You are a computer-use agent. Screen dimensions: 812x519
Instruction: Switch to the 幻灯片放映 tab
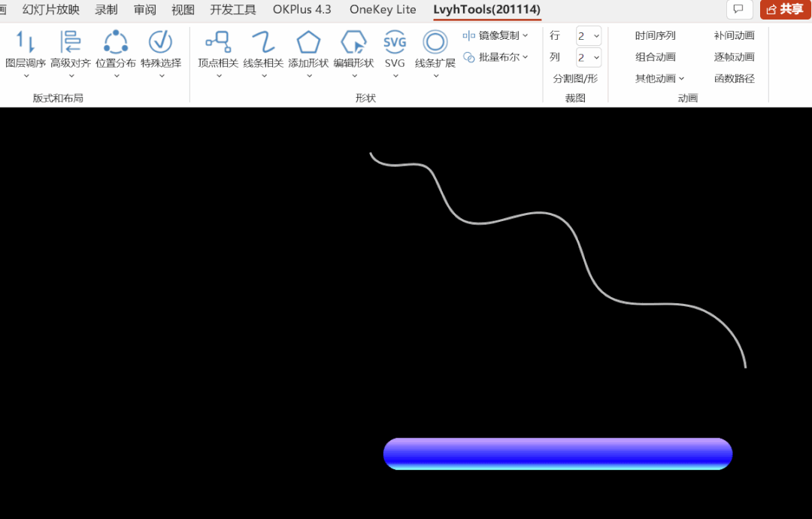pyautogui.click(x=51, y=10)
